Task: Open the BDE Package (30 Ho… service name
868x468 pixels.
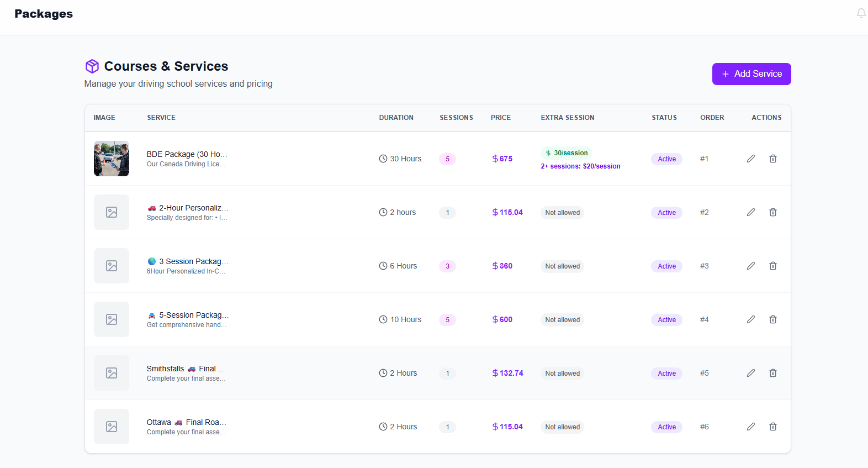Action: [187, 154]
